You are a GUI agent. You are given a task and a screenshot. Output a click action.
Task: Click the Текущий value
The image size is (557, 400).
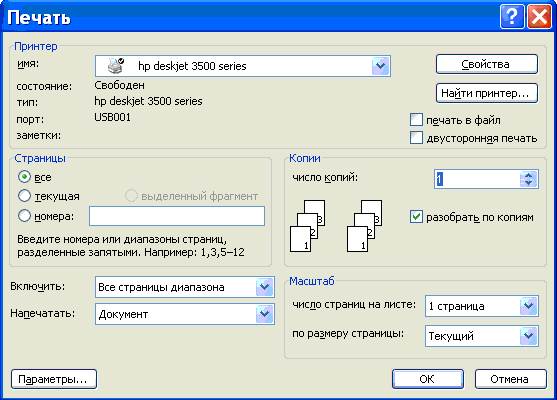pyautogui.click(x=451, y=336)
